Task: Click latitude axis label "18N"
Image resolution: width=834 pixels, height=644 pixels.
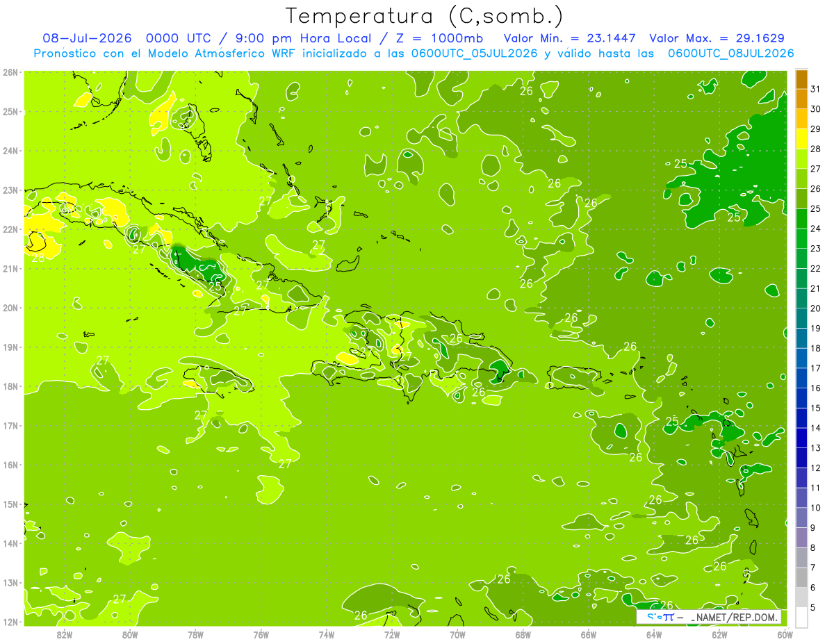Action: click(10, 386)
